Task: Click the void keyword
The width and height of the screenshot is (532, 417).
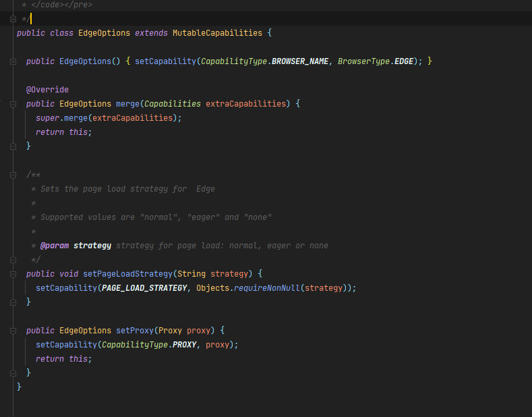Action: pos(69,274)
